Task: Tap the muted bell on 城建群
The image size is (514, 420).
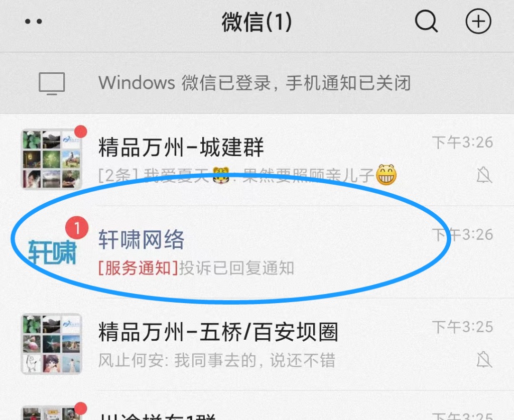Action: coord(484,175)
